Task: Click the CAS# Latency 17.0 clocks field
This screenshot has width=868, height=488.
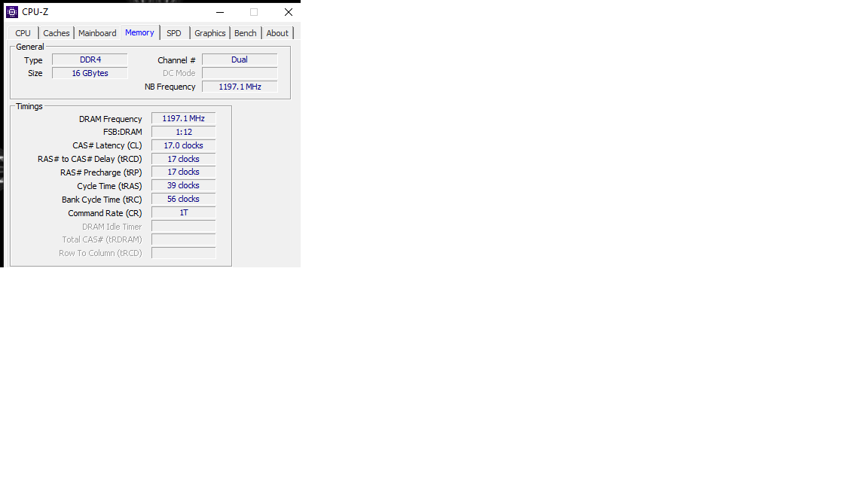Action: click(184, 145)
